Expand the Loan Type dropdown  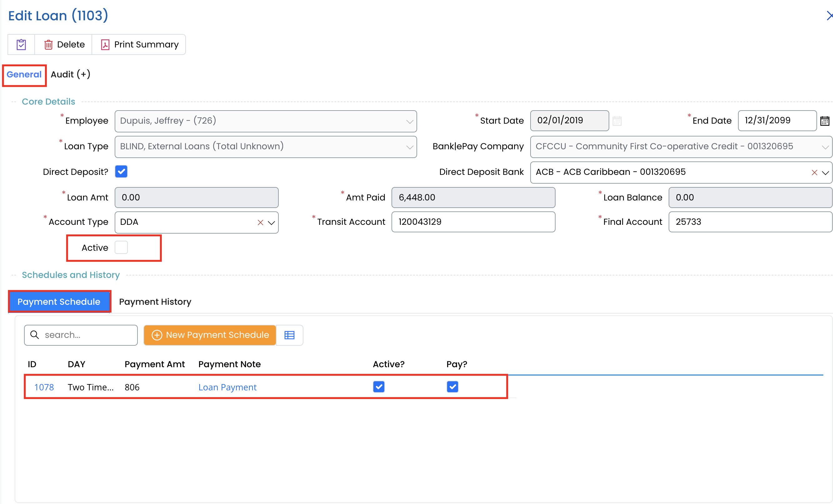click(409, 147)
